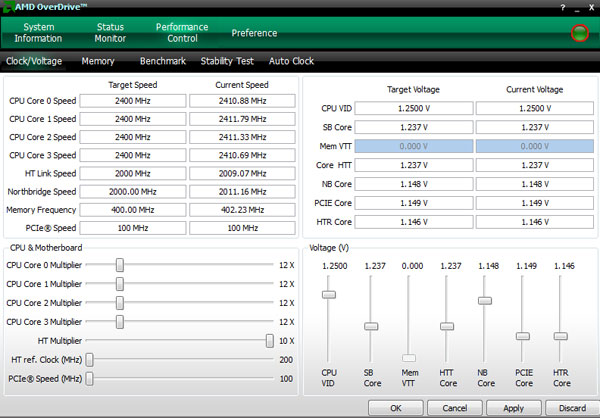Click the HT ref. Clock slider handle

pos(89,360)
